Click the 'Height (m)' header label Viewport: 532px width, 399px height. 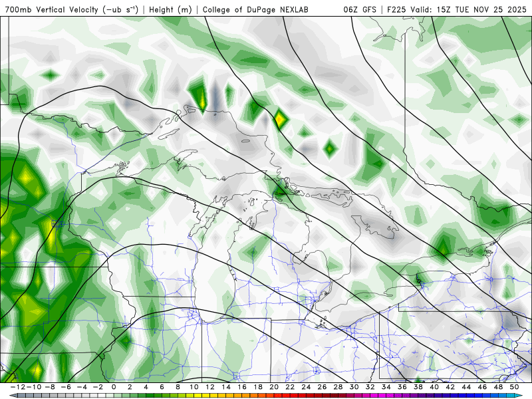coord(170,9)
